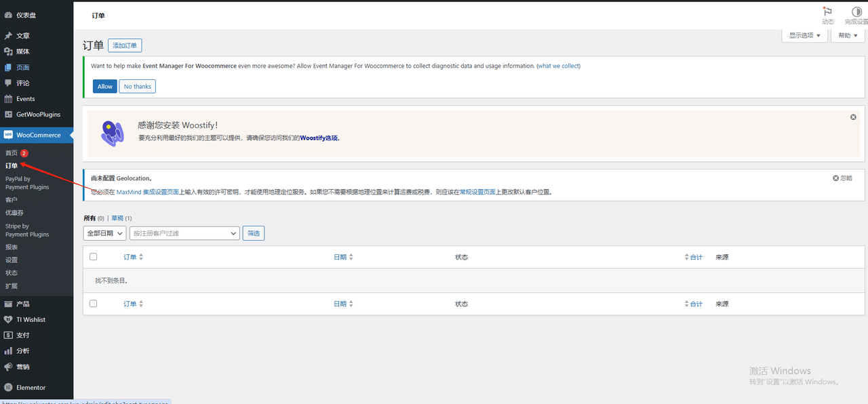Click the No thanks button
The image size is (868, 404).
click(x=138, y=87)
